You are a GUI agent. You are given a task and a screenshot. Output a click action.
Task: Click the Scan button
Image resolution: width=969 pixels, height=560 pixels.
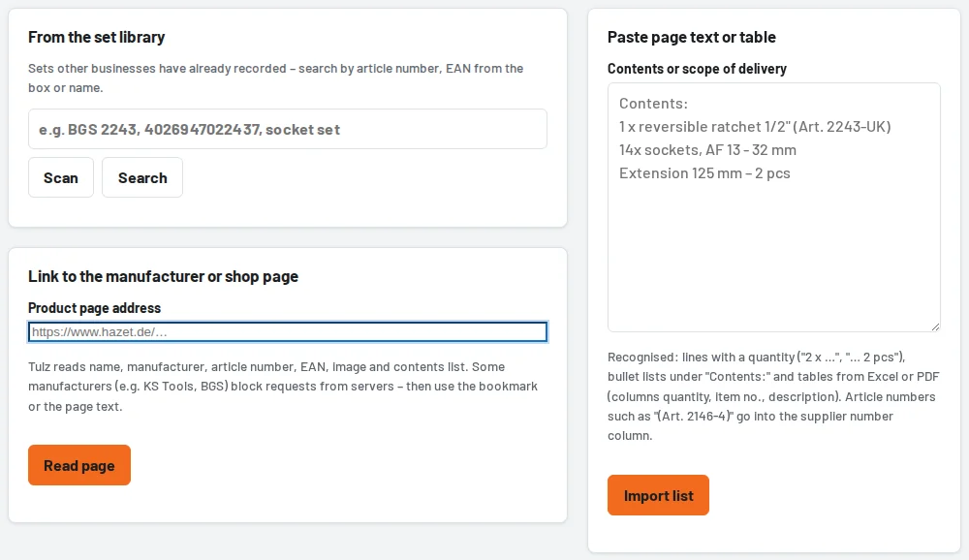tap(60, 177)
